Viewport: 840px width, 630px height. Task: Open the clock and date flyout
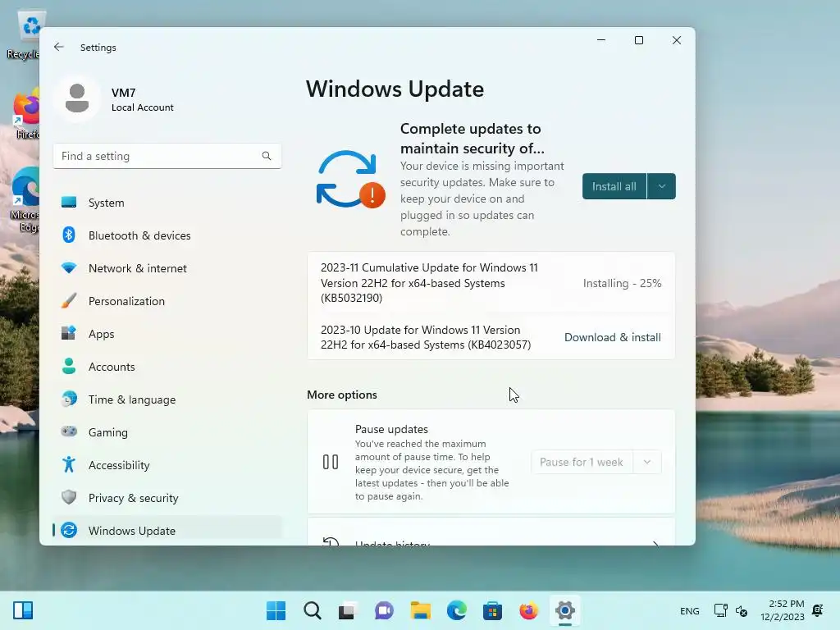[783, 610]
